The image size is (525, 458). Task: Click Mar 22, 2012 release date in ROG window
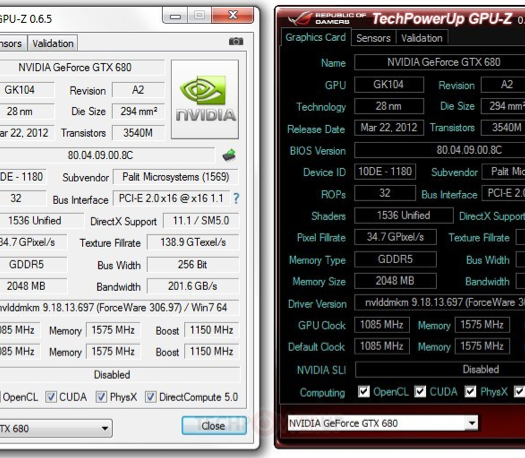click(389, 128)
